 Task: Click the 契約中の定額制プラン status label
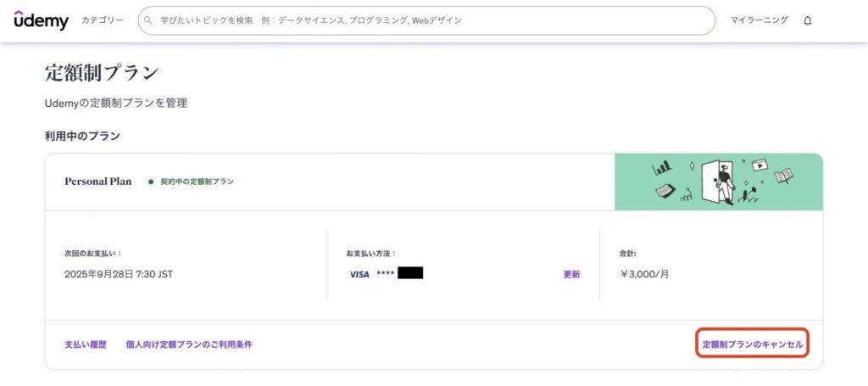click(197, 182)
